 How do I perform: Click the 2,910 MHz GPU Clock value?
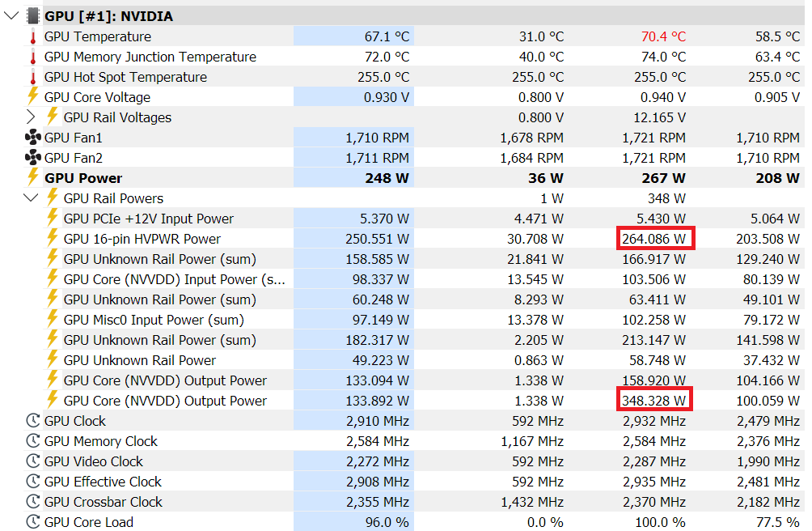tap(378, 421)
